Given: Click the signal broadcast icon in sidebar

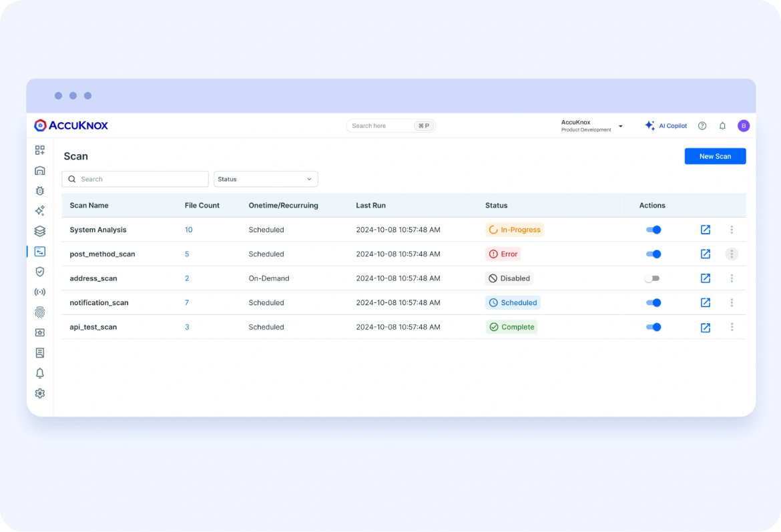Looking at the screenshot, I should 39,292.
